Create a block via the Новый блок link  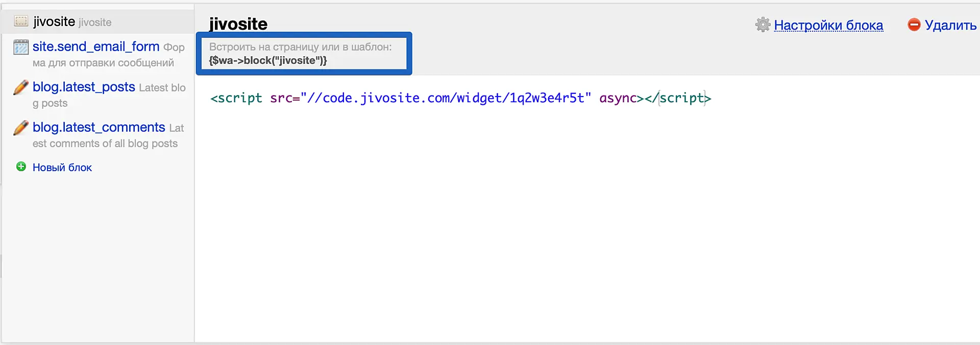(x=62, y=168)
